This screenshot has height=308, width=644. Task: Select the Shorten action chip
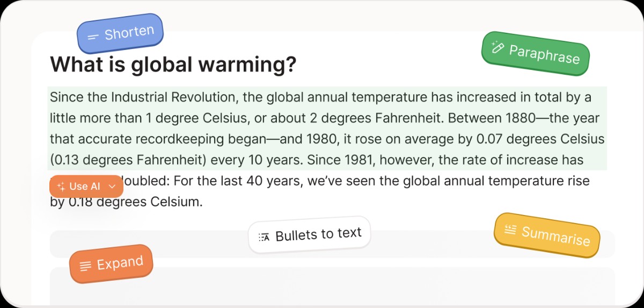120,33
